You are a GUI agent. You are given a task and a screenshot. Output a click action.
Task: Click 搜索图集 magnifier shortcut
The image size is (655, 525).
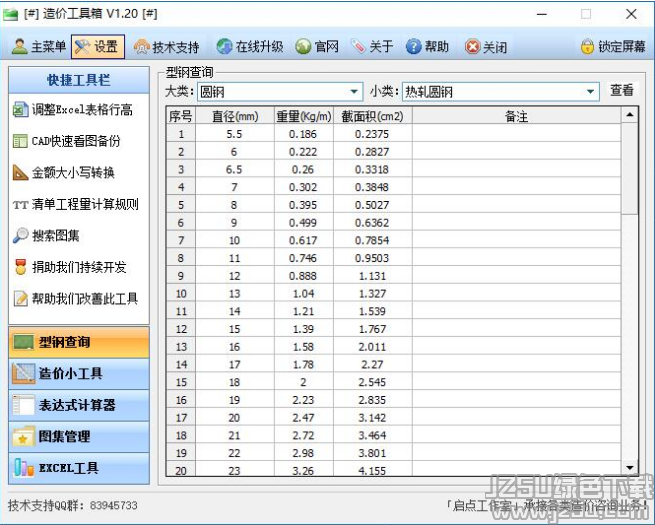coord(20,236)
